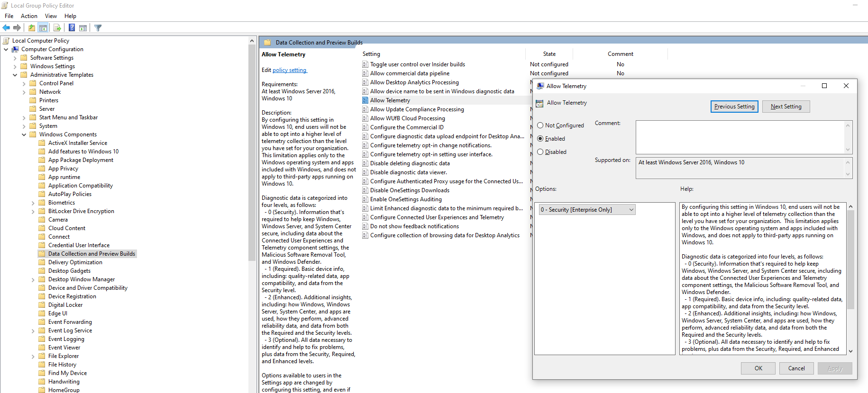Viewport: 868px width, 393px height.
Task: Click Cancel in Allow Telemetry dialog
Action: [796, 368]
